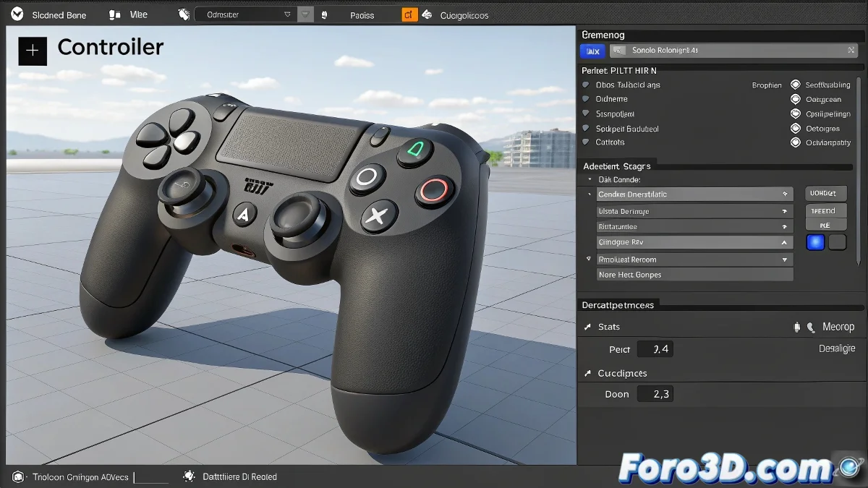Click the icon beside the Cuciglolicoos label
The height and width of the screenshot is (488, 868).
[x=427, y=14]
